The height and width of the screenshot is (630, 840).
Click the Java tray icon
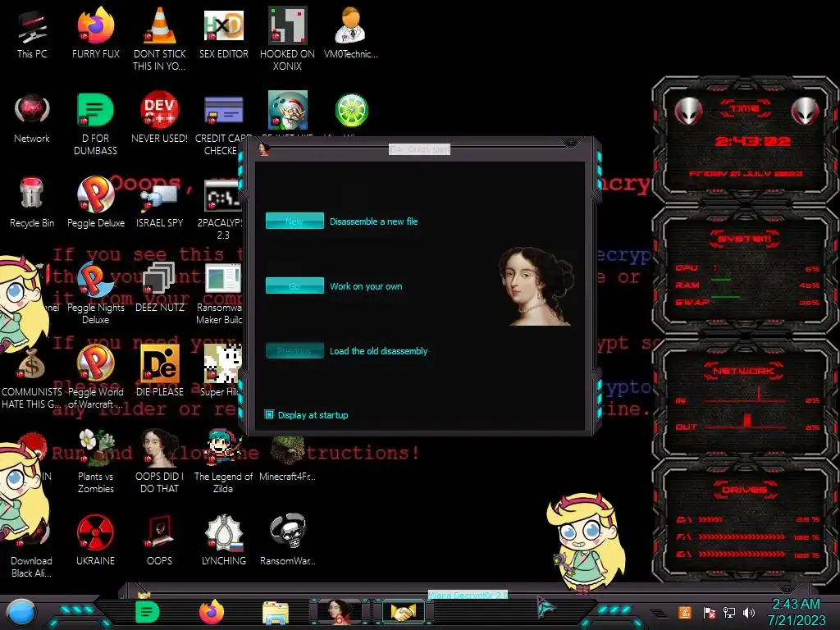pos(685,612)
